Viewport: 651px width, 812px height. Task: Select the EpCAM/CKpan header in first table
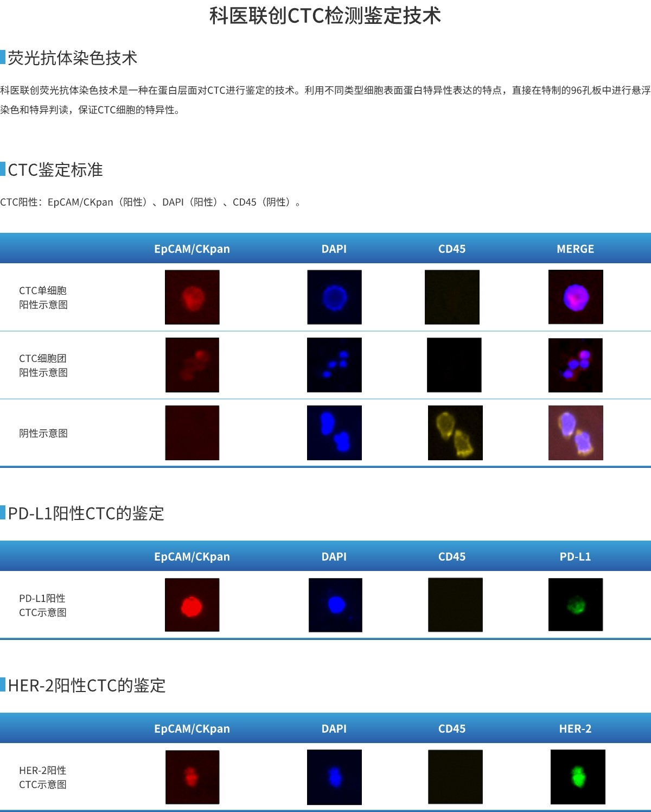pos(193,249)
